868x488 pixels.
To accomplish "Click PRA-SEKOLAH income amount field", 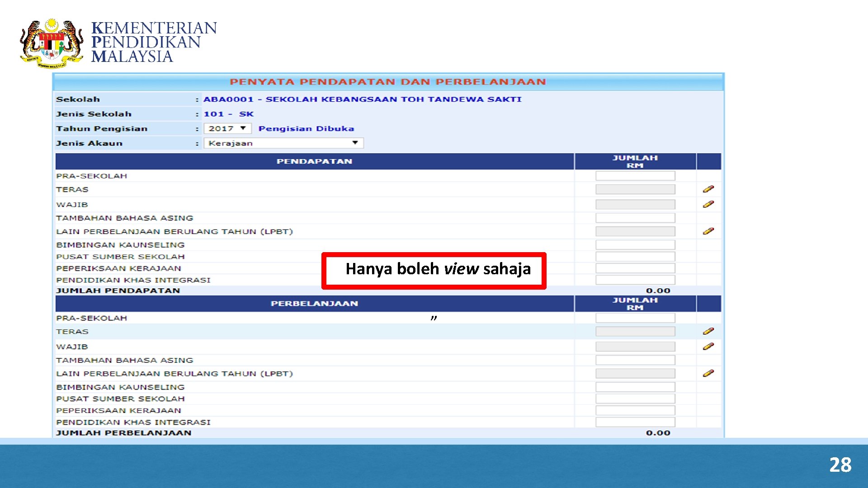I will [635, 176].
